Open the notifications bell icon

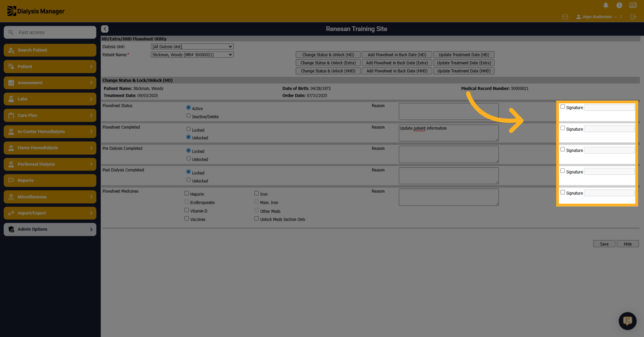click(606, 5)
